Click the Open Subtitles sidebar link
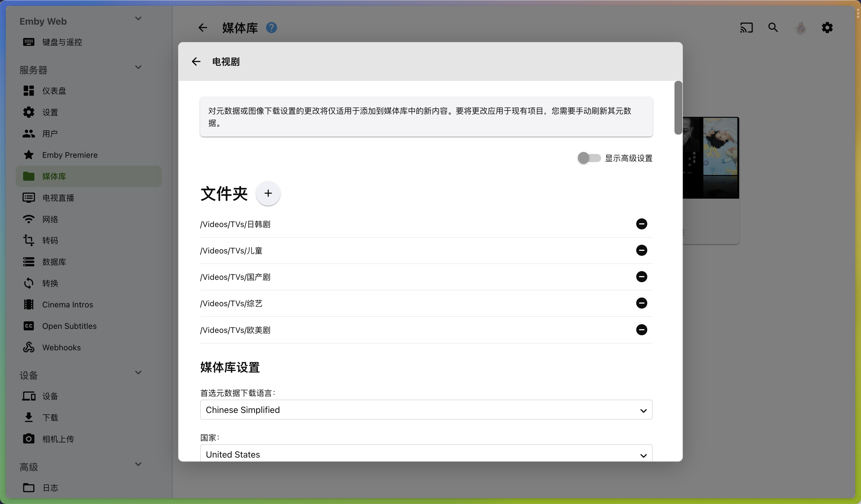The height and width of the screenshot is (504, 861). [89, 326]
